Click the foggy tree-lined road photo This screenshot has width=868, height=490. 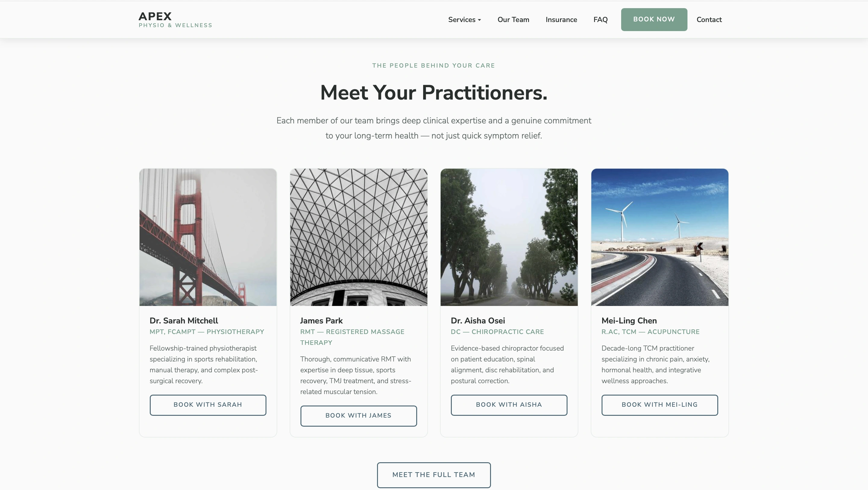(x=509, y=237)
